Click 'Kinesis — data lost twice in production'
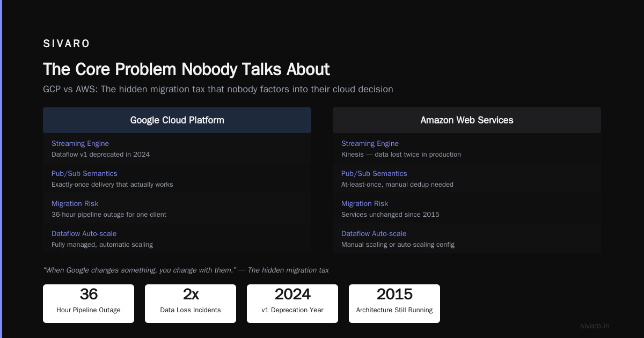644x338 pixels. coord(401,155)
